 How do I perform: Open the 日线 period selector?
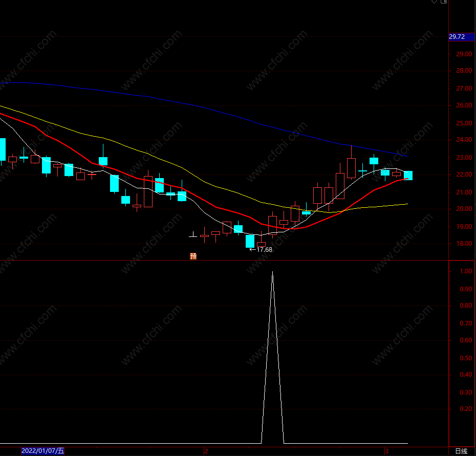pos(461,451)
